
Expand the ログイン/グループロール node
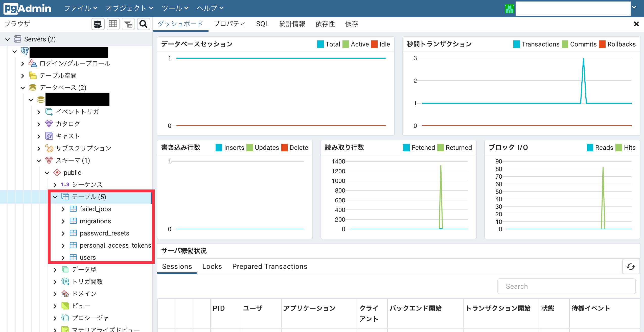click(23, 64)
